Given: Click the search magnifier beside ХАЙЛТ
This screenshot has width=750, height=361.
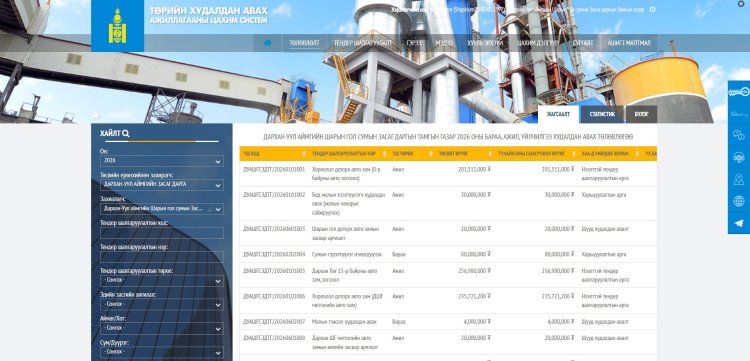Looking at the screenshot, I should click(x=126, y=134).
